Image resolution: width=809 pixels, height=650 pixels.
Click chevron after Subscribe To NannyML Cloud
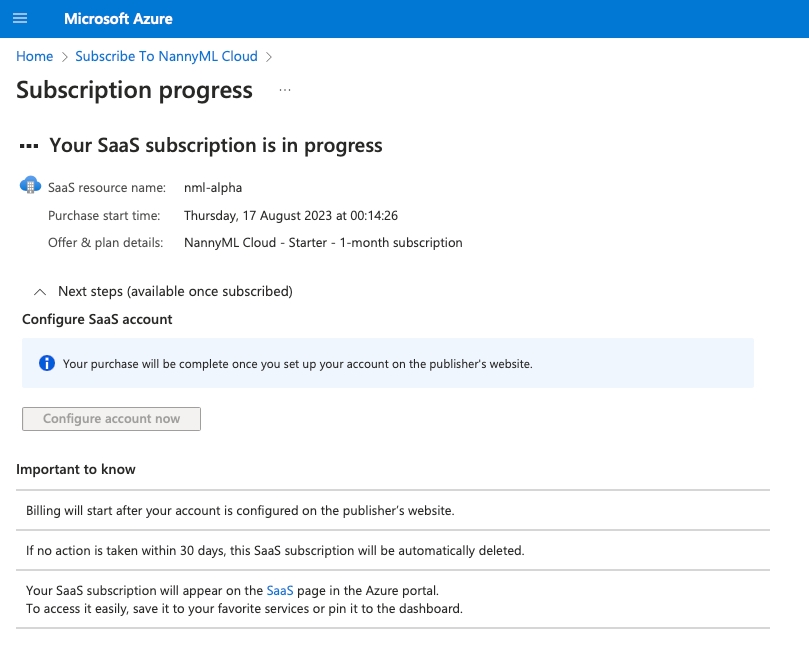pos(269,57)
